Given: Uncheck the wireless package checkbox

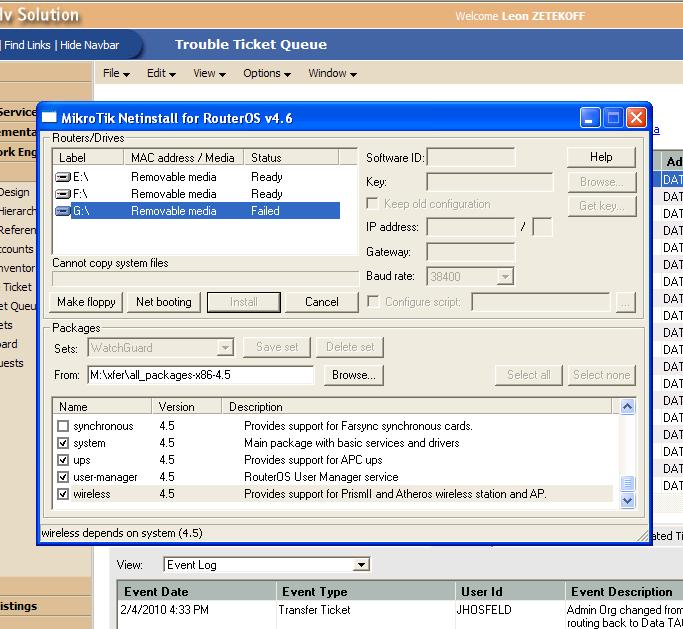Looking at the screenshot, I should pyautogui.click(x=63, y=494).
